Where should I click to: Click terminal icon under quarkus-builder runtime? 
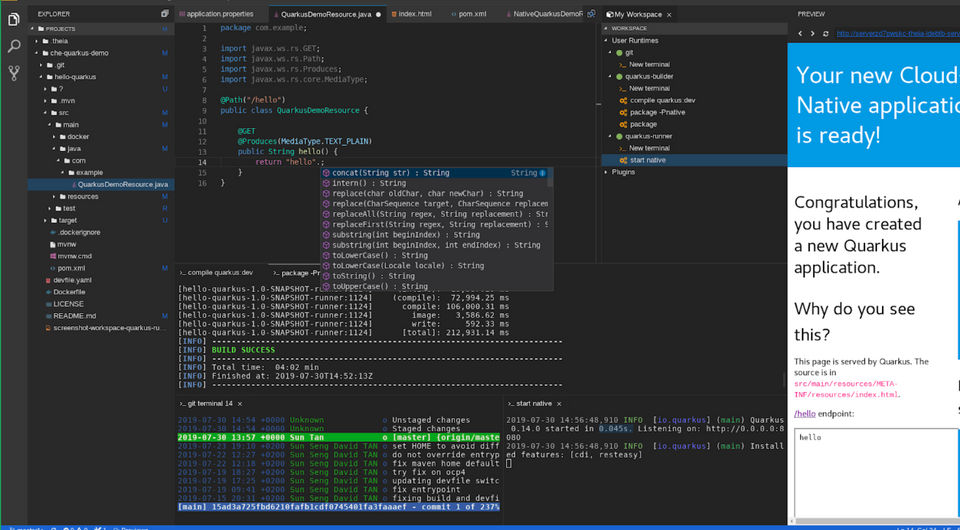click(x=622, y=89)
